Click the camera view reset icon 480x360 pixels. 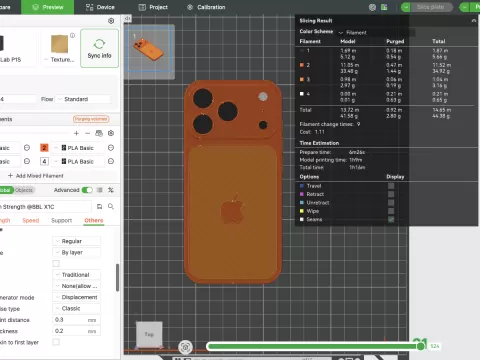(x=186, y=347)
